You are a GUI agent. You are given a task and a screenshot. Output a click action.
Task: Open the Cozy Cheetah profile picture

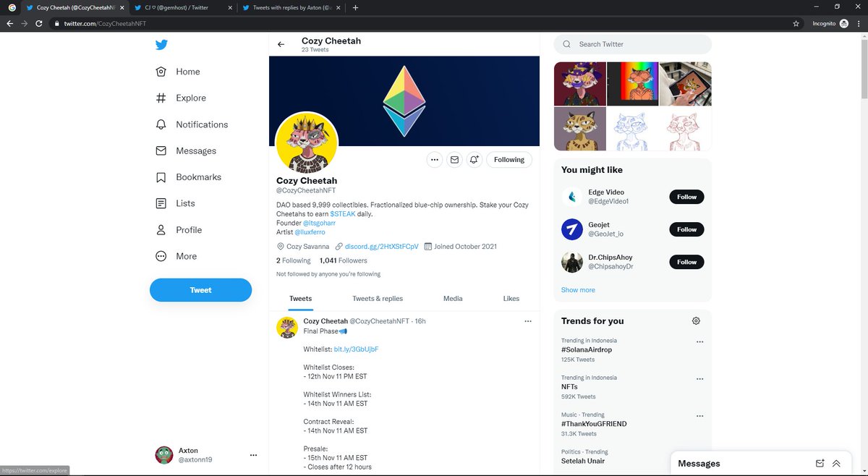pos(307,143)
